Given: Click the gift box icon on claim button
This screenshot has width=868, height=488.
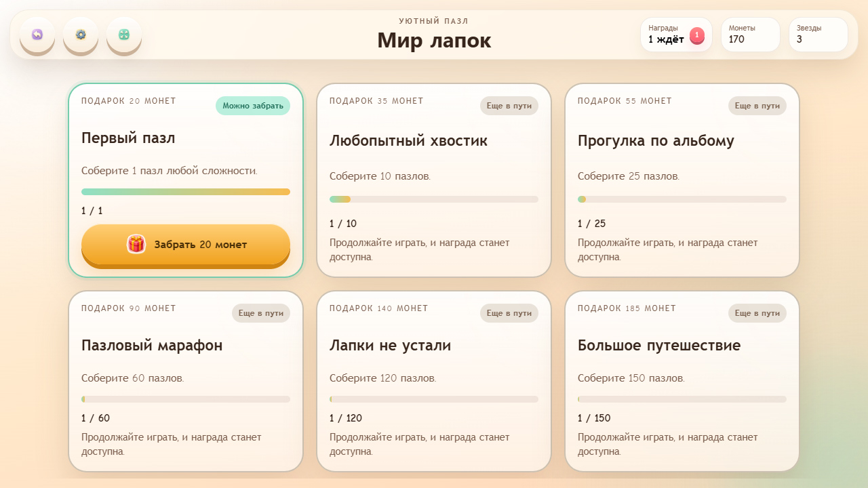Looking at the screenshot, I should [x=136, y=244].
